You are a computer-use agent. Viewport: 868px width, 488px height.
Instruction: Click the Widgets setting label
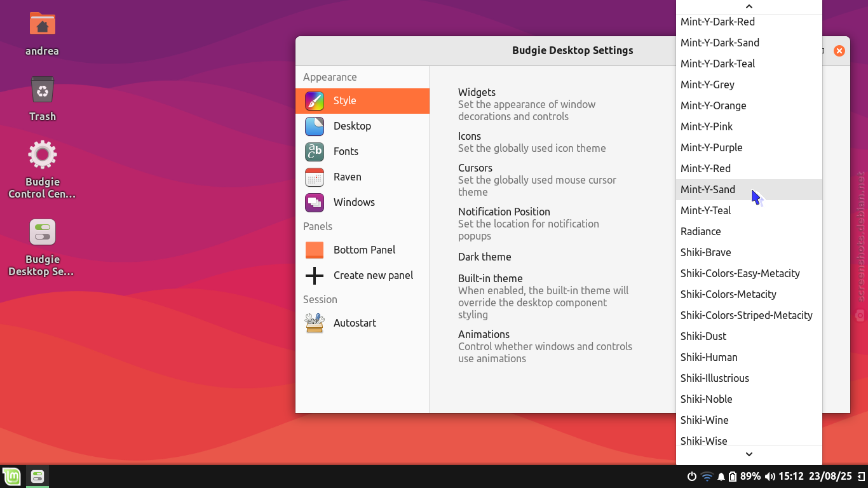(x=477, y=92)
